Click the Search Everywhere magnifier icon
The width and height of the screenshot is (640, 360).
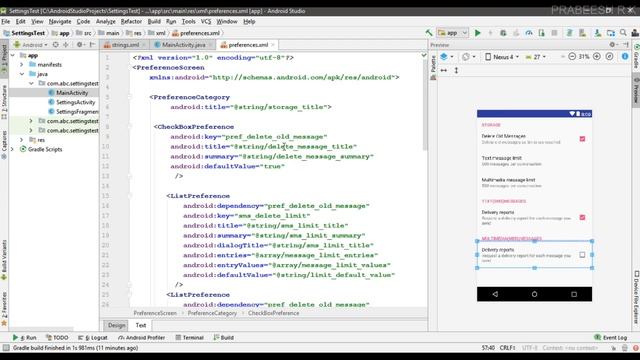[x=623, y=33]
